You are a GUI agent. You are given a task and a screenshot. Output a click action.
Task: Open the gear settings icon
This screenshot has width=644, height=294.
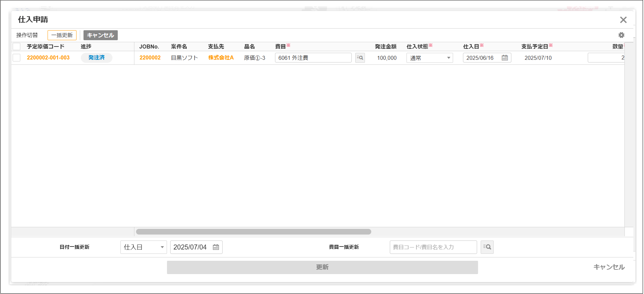[621, 35]
